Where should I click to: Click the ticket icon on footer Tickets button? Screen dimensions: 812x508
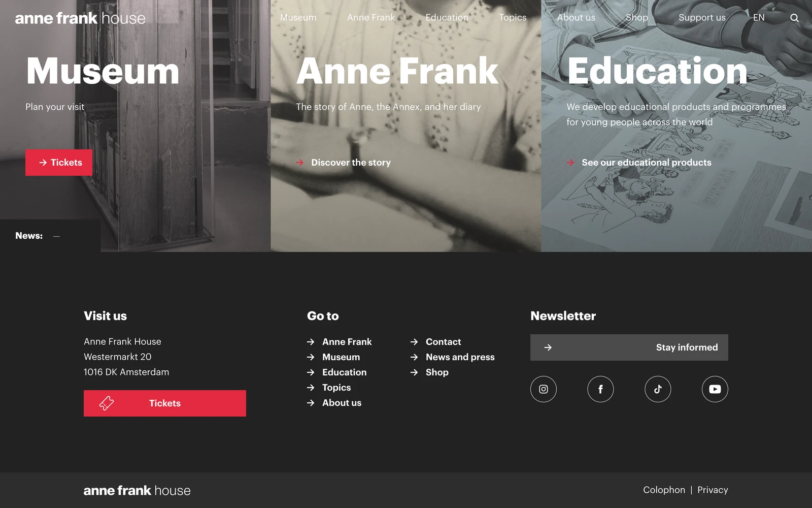(107, 403)
